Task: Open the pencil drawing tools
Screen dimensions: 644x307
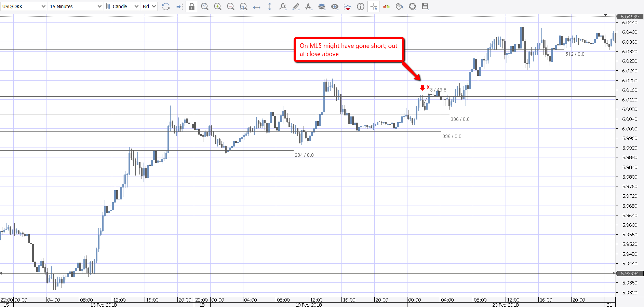Action: coord(296,6)
